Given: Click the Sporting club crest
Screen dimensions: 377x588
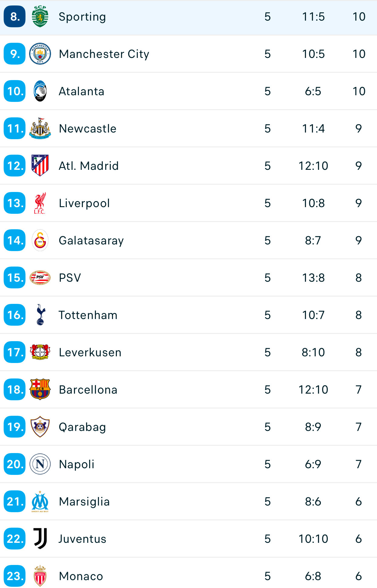Looking at the screenshot, I should [x=40, y=17].
